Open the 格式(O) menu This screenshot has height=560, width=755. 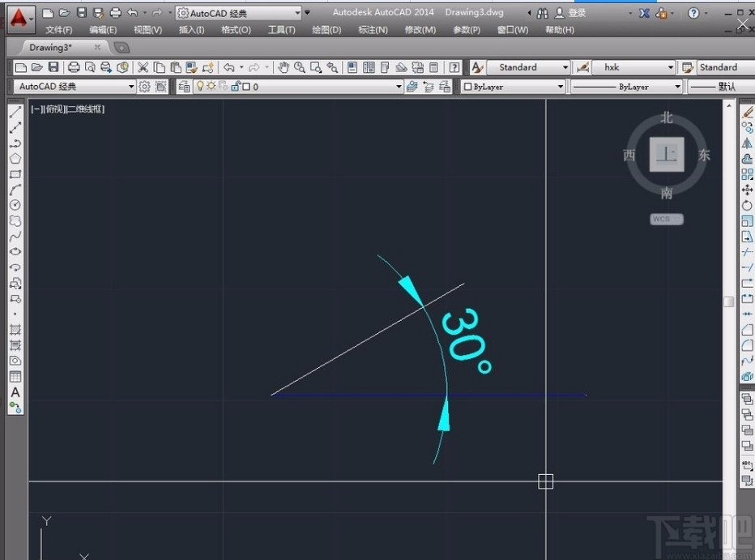[236, 30]
